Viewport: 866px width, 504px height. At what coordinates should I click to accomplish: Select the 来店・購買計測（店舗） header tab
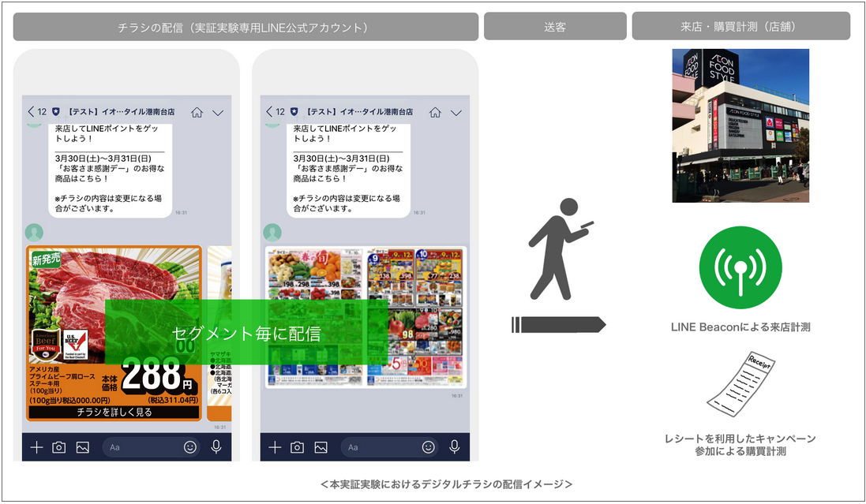click(740, 26)
